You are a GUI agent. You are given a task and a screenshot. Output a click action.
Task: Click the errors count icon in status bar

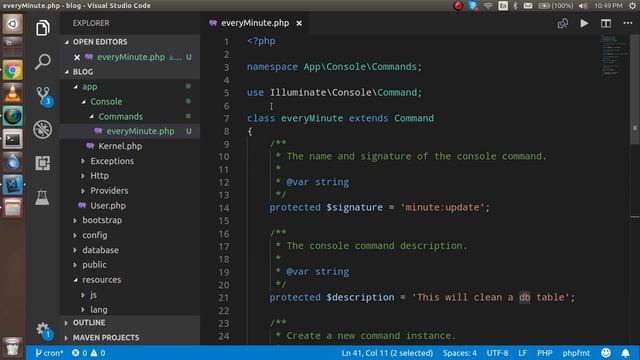click(79, 353)
